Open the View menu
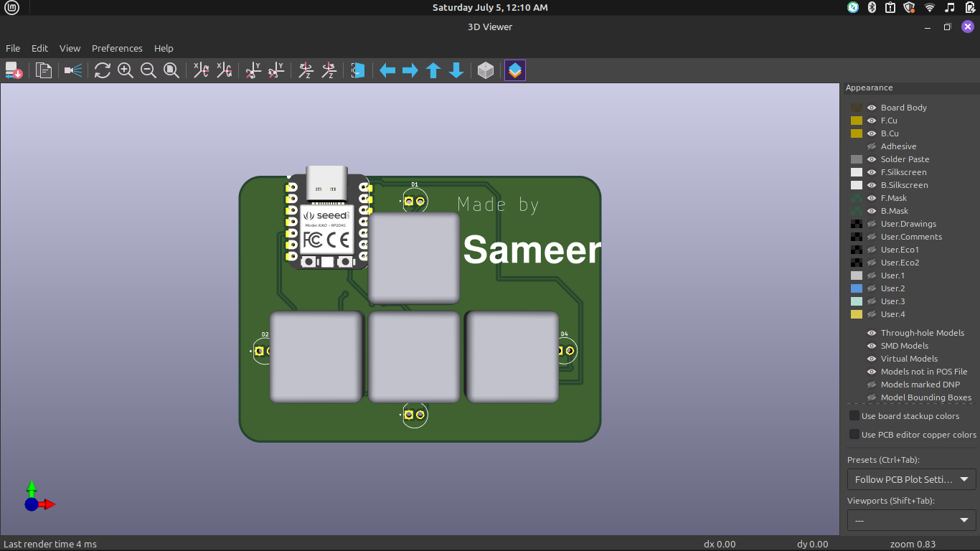Screen dimensions: 980x551 70,48
